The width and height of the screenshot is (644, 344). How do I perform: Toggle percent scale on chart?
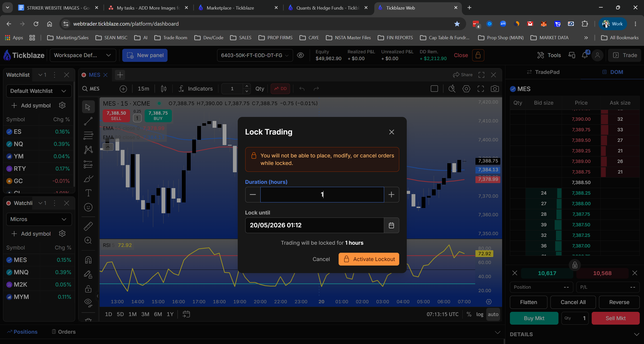469,314
